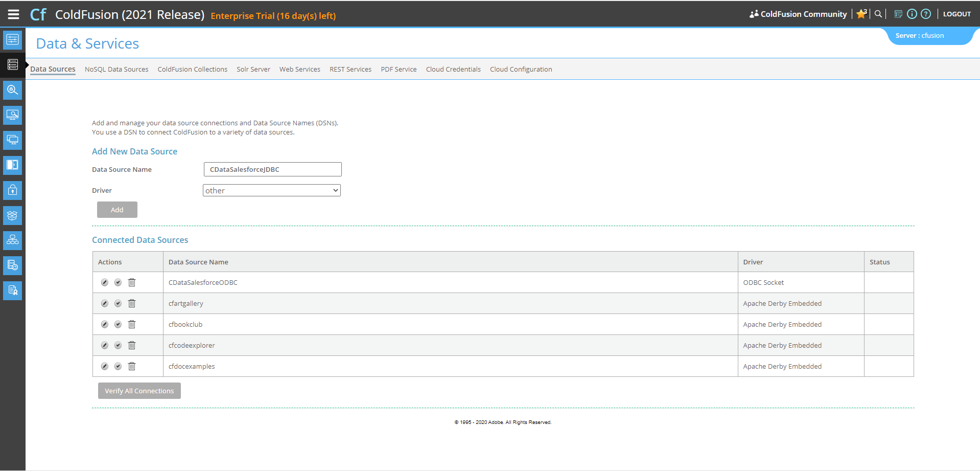The height and width of the screenshot is (471, 980).
Task: Open the hamburger menu in header
Action: tap(13, 14)
